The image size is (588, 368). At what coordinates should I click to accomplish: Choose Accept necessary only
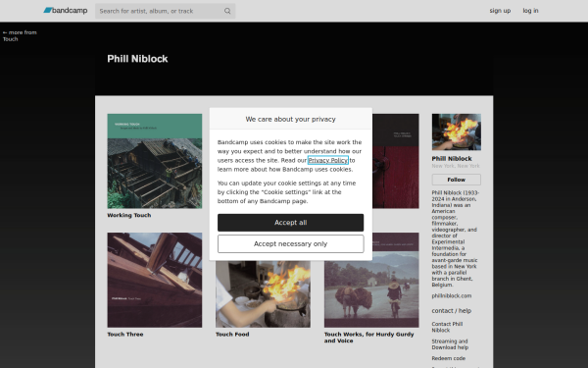coord(290,244)
